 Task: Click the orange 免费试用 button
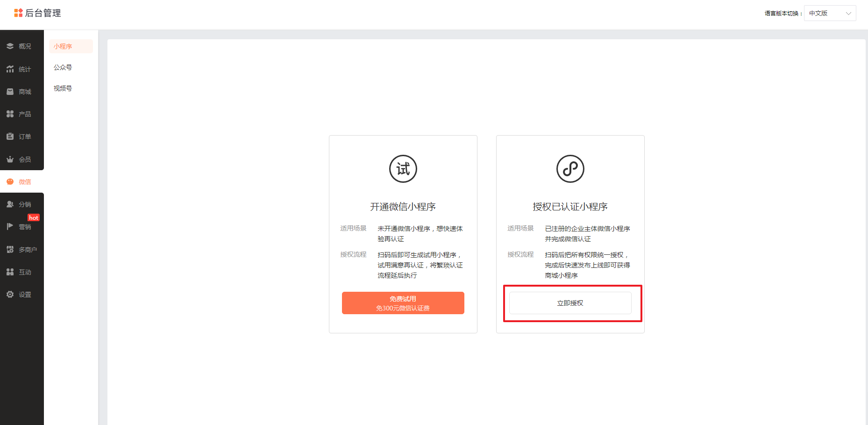(403, 303)
